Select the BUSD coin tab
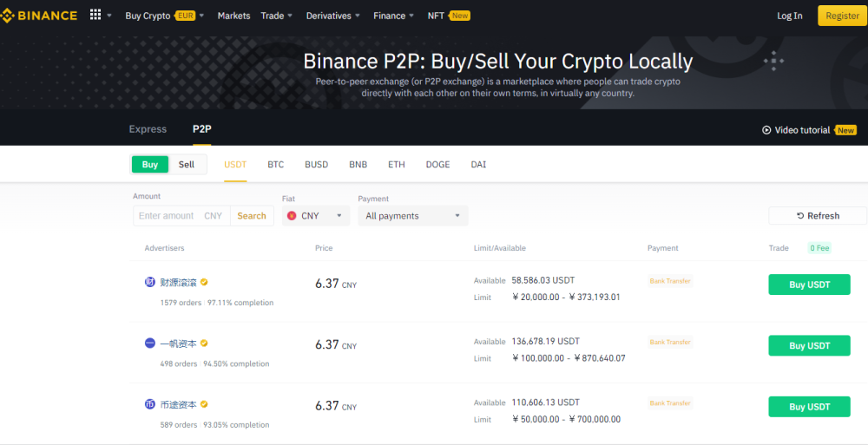 coord(317,165)
